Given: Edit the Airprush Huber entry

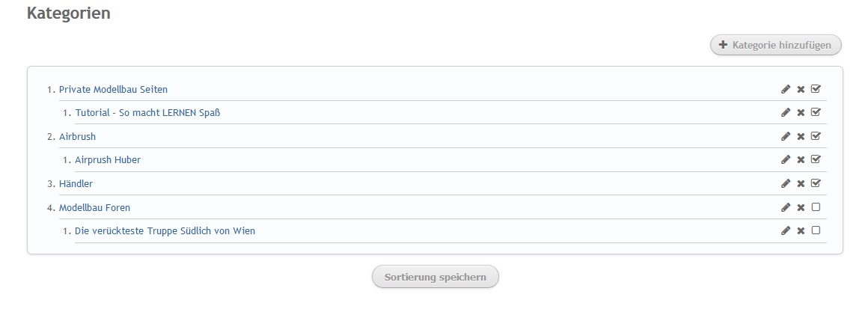Looking at the screenshot, I should (786, 160).
